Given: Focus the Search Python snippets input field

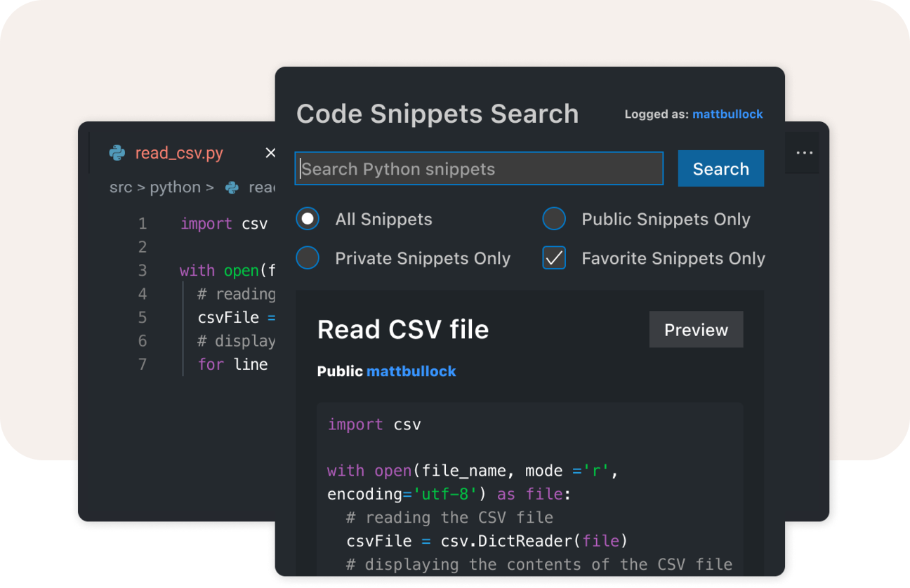Looking at the screenshot, I should click(x=479, y=168).
